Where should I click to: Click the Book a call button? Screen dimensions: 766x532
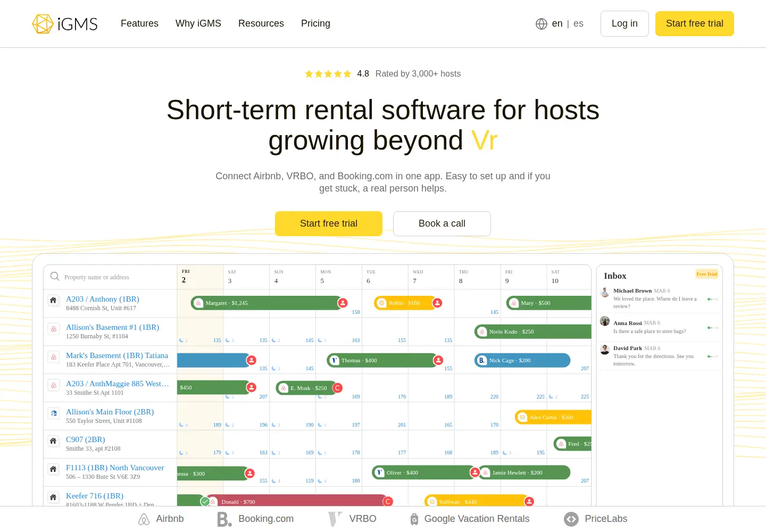442,223
